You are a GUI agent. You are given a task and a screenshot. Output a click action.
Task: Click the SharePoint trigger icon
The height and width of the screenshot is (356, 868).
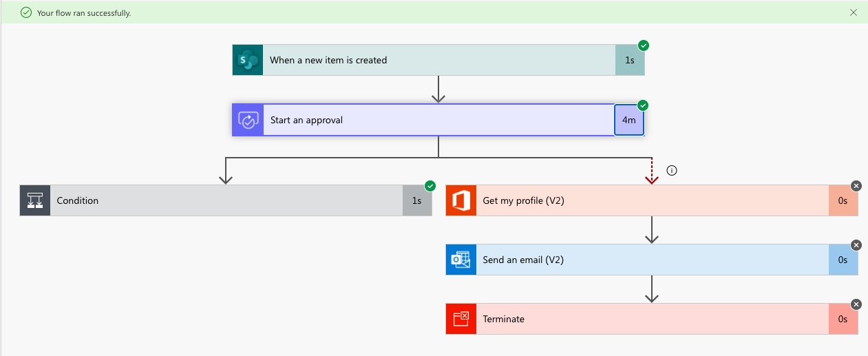point(248,60)
